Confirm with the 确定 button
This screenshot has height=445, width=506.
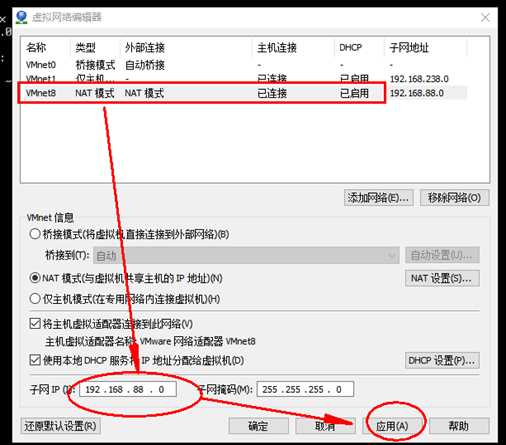point(258,426)
